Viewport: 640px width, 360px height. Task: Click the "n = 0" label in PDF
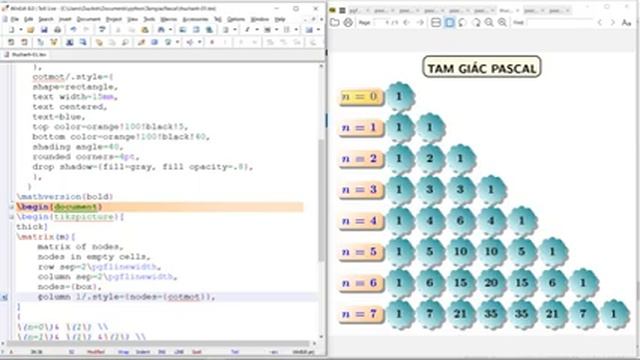[x=360, y=97]
